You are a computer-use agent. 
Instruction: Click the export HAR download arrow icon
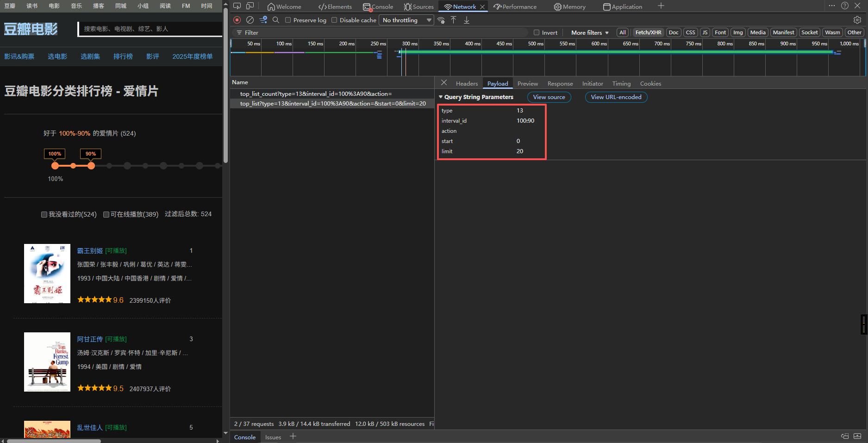click(467, 20)
